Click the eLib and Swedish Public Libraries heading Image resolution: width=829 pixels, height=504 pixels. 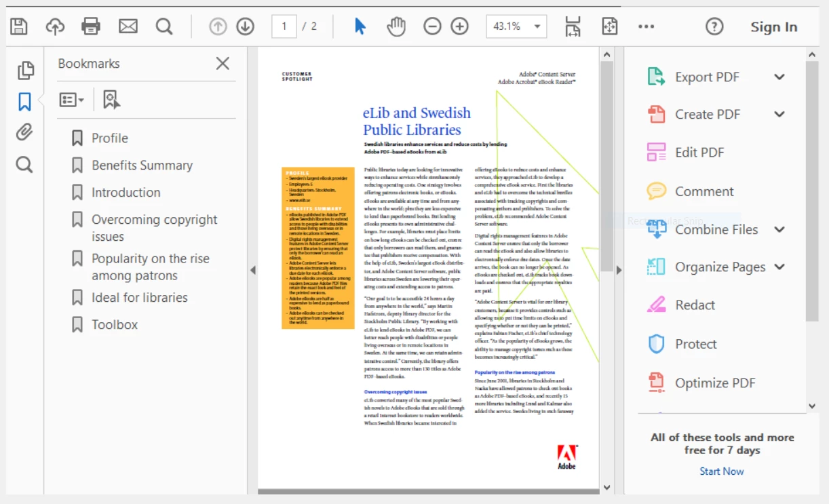tap(417, 121)
